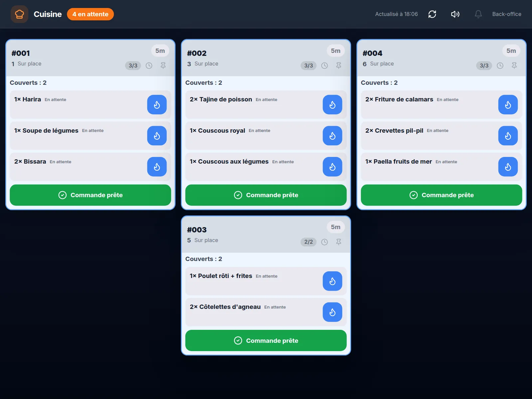This screenshot has height=399, width=532.
Task: Click the 5m timer badge on order #004
Action: [511, 51]
